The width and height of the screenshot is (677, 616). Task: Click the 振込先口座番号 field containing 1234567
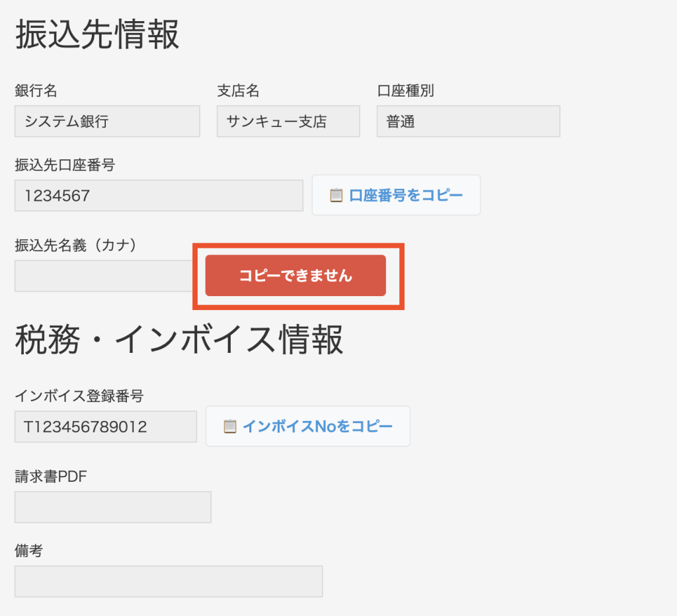(x=159, y=196)
